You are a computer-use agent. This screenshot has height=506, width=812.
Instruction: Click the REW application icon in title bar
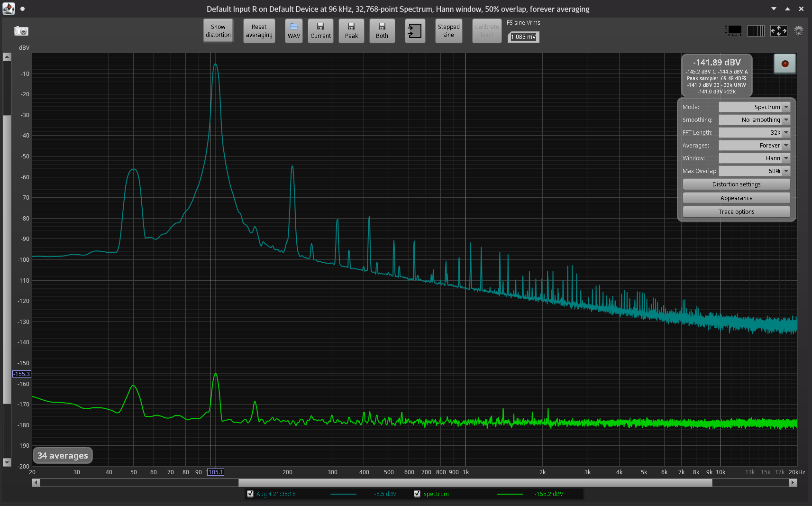9,9
